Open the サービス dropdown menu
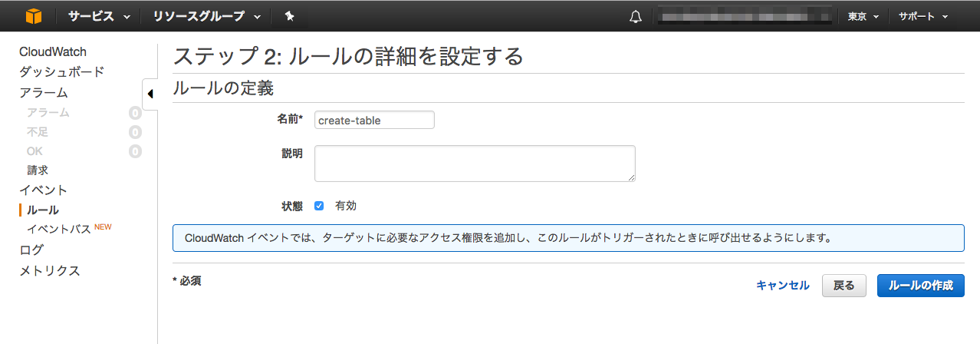The width and height of the screenshot is (980, 344). click(99, 16)
